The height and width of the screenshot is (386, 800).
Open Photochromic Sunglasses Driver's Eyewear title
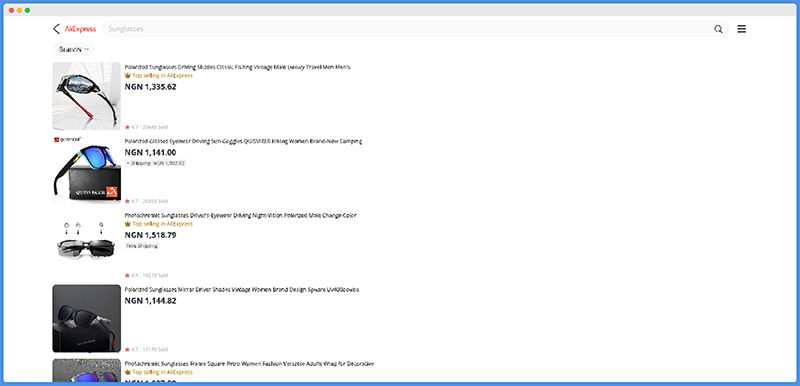point(240,215)
